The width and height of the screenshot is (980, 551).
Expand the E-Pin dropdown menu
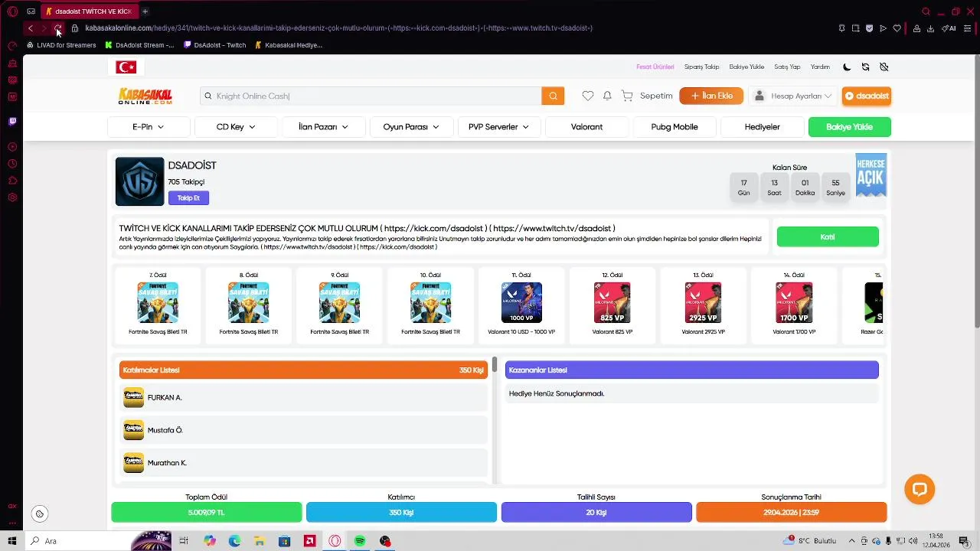149,127
